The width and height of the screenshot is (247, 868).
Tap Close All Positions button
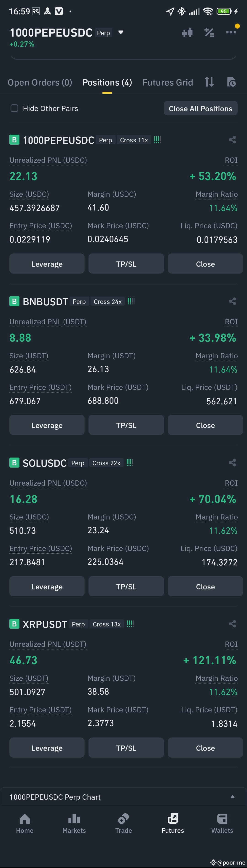201,109
